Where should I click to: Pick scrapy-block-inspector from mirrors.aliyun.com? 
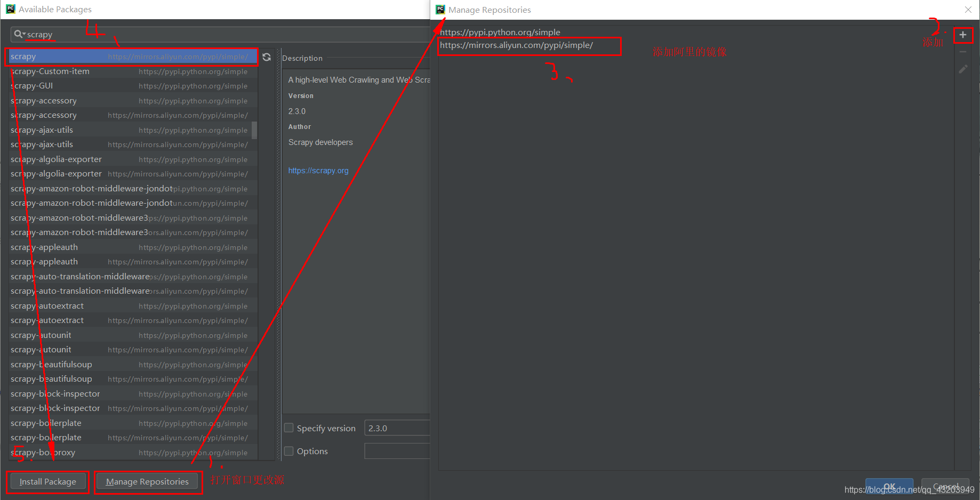[x=133, y=408]
